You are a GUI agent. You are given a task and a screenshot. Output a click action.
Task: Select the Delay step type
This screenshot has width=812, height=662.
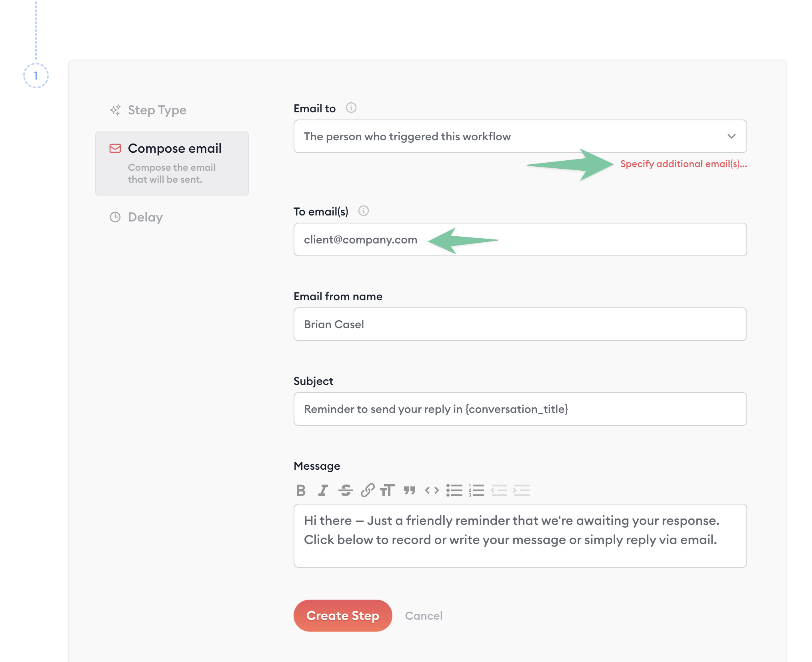[145, 216]
